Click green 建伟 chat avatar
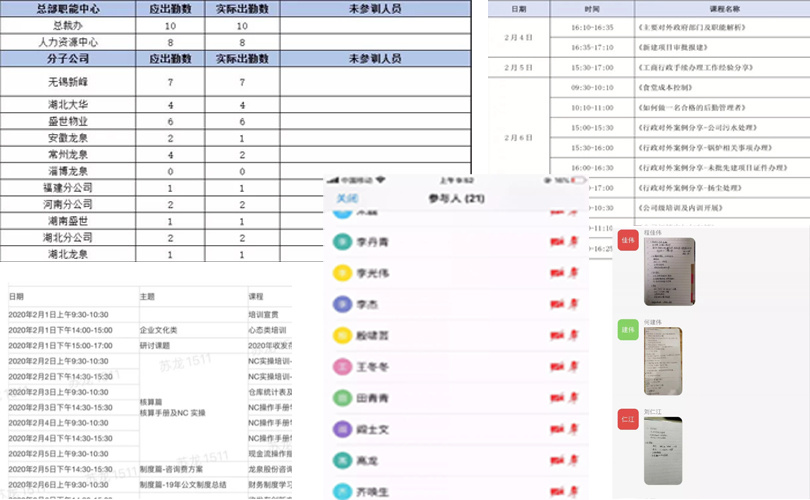 [x=627, y=330]
